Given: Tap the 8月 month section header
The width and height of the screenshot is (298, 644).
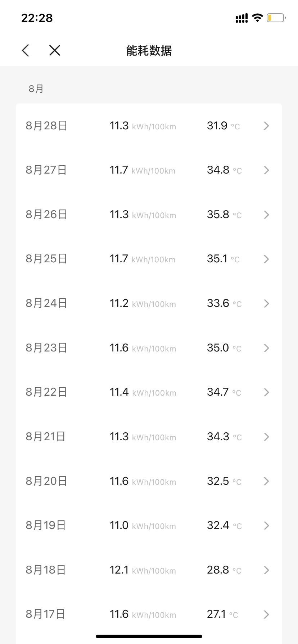Looking at the screenshot, I should click(36, 89).
